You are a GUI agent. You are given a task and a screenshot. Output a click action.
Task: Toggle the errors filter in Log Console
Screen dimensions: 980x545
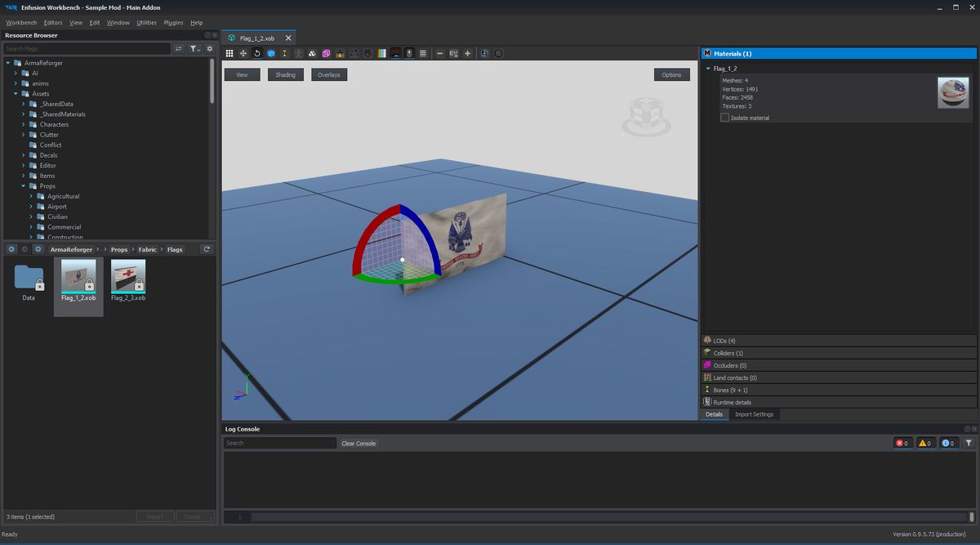click(903, 443)
